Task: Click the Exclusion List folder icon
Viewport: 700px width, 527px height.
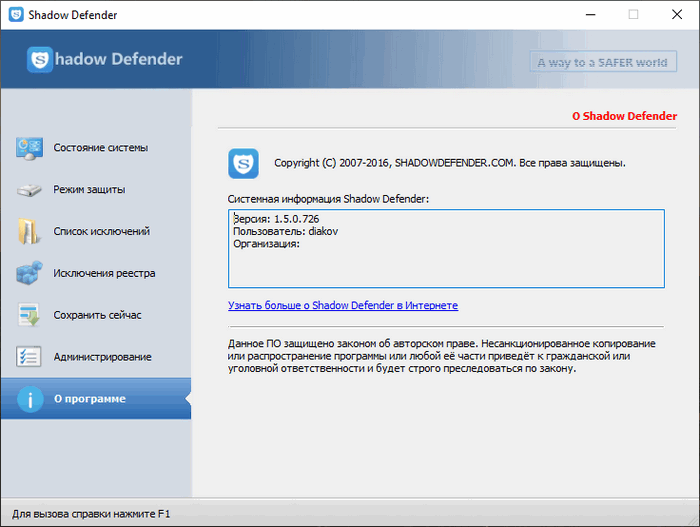Action: coord(29,231)
